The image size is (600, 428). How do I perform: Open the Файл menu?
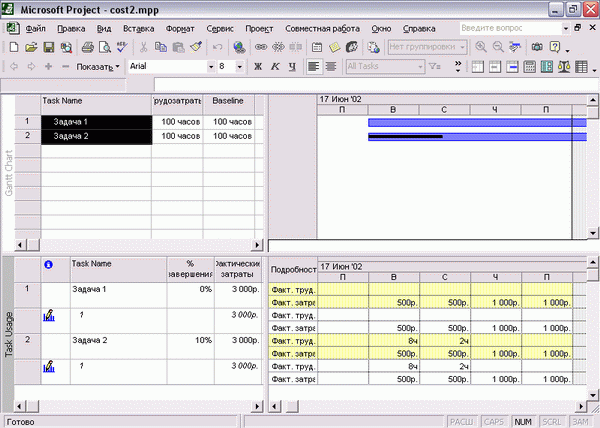pyautogui.click(x=36, y=29)
